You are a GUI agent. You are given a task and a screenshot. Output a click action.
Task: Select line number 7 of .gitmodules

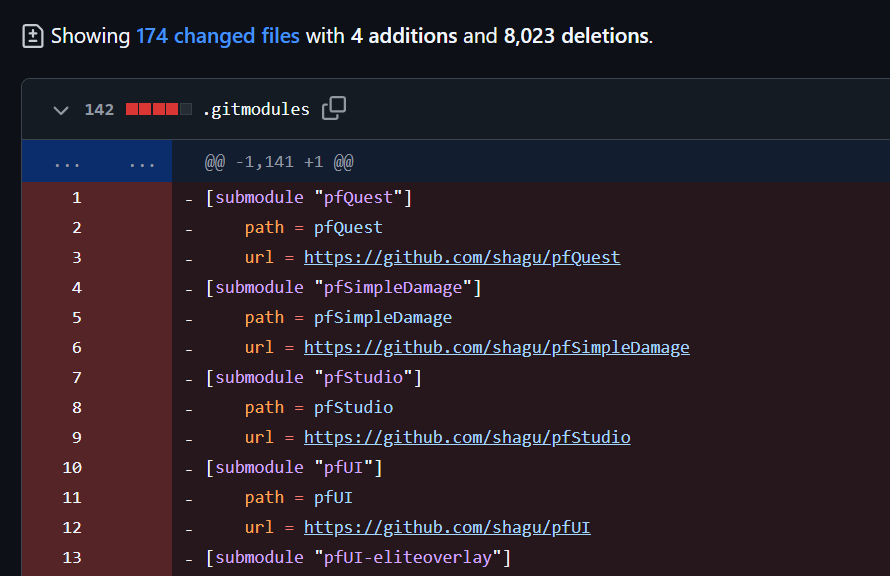pyautogui.click(x=76, y=377)
